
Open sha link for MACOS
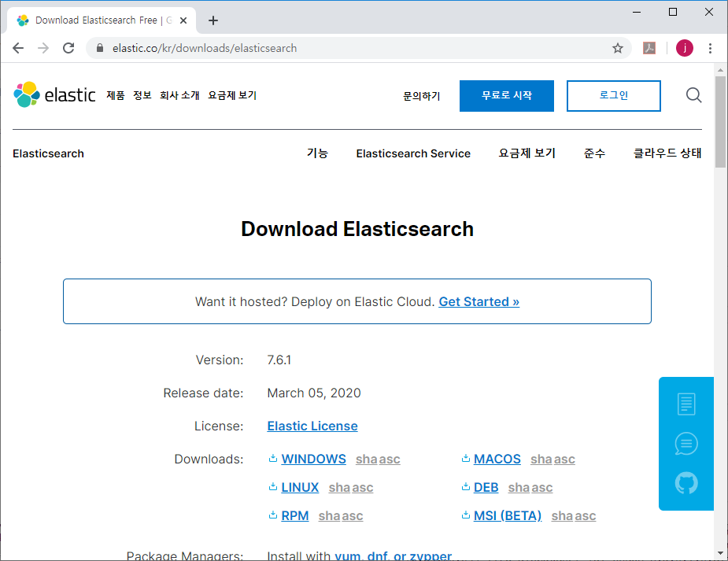pyautogui.click(x=541, y=460)
